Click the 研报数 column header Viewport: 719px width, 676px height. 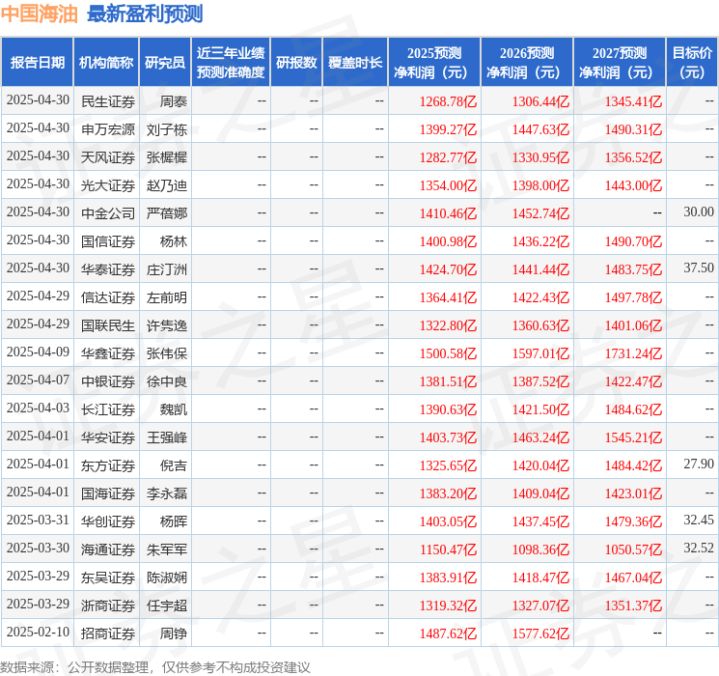296,62
